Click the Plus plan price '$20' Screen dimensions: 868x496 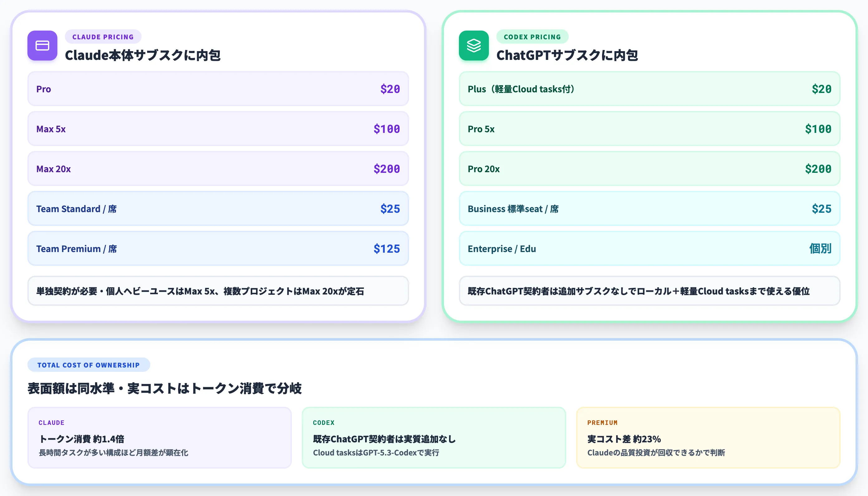[822, 89]
